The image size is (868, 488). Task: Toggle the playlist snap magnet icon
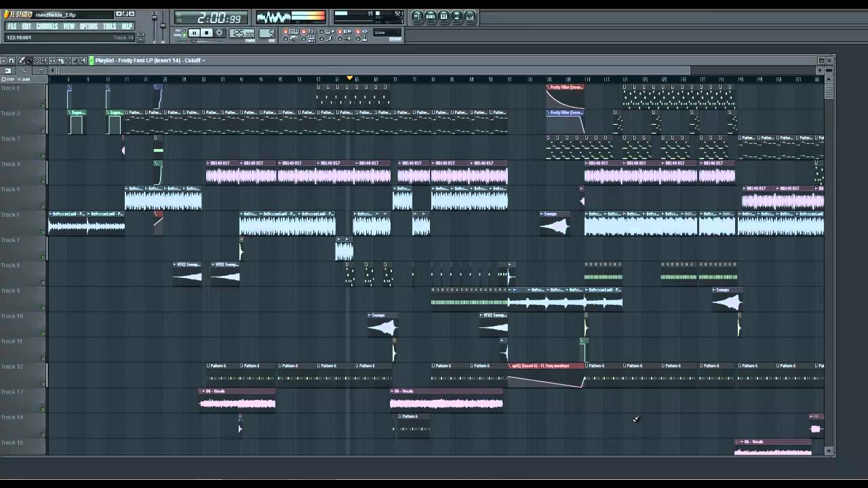coord(12,60)
